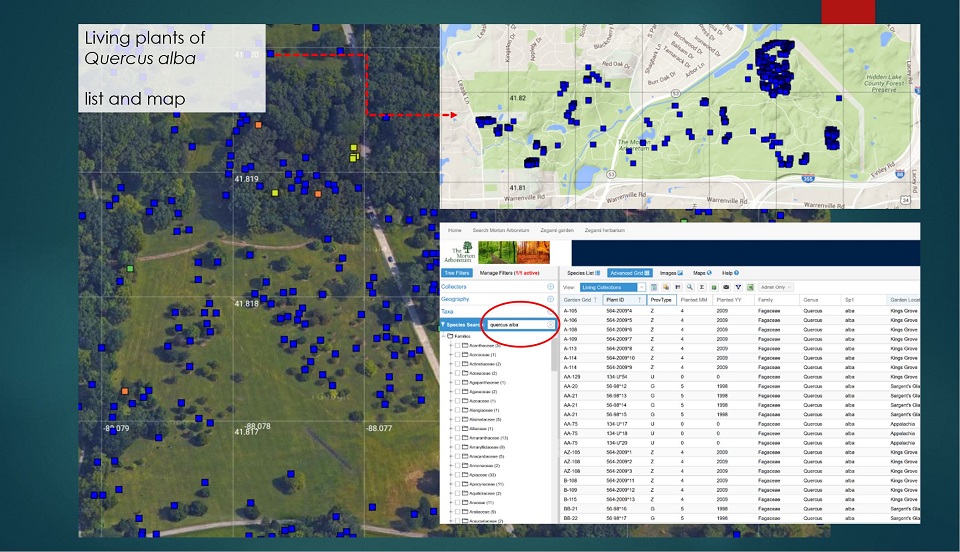Go to Home in top navigation
Viewport: 960px width, 552px height.
tap(454, 230)
